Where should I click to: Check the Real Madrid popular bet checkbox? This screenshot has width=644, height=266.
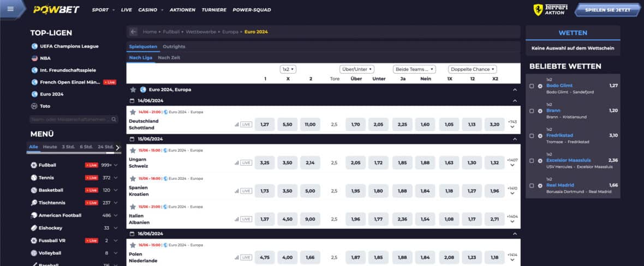[x=532, y=185]
